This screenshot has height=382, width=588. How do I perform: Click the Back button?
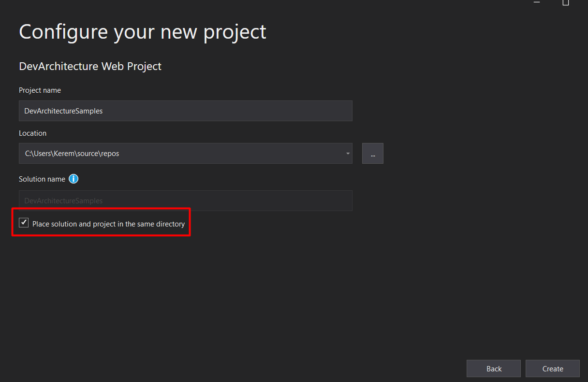[x=494, y=368]
